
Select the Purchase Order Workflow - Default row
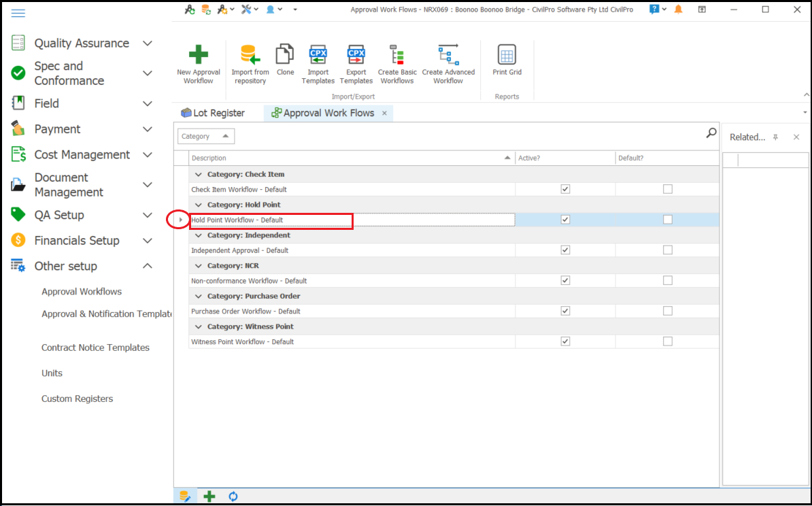(246, 311)
